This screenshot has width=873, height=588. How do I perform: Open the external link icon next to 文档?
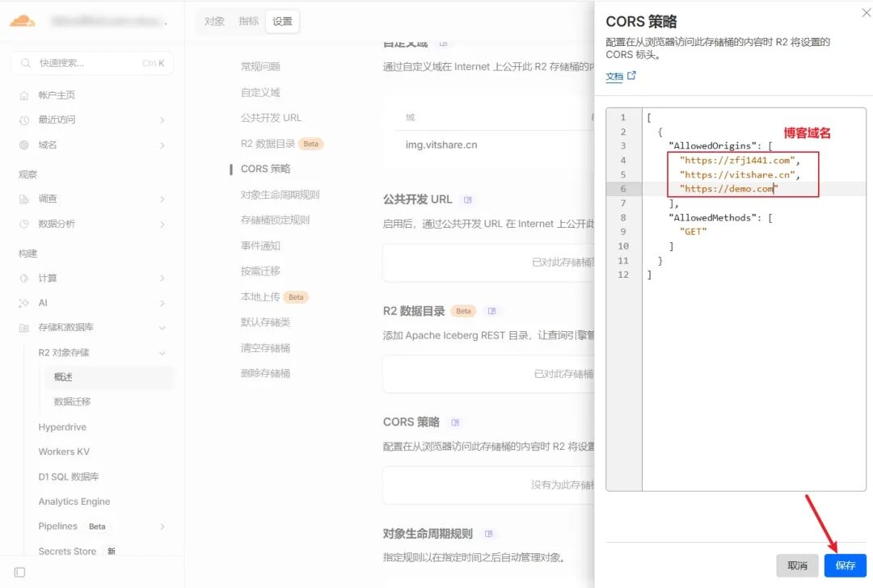[631, 76]
